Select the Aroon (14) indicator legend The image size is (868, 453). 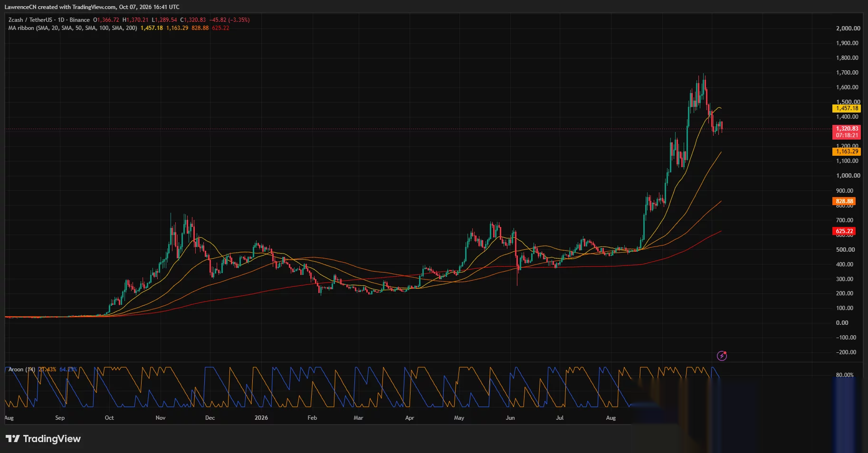click(22, 369)
